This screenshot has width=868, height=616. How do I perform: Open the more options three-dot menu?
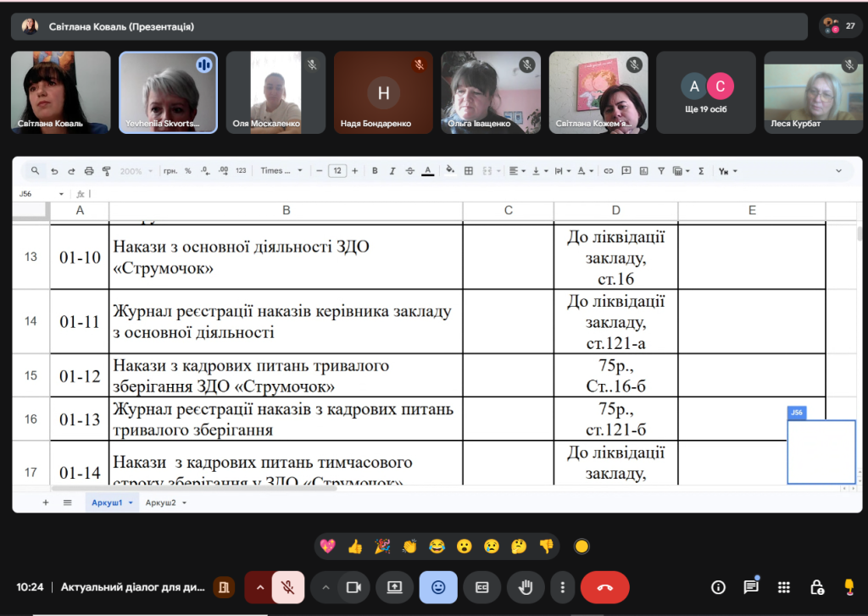point(562,587)
